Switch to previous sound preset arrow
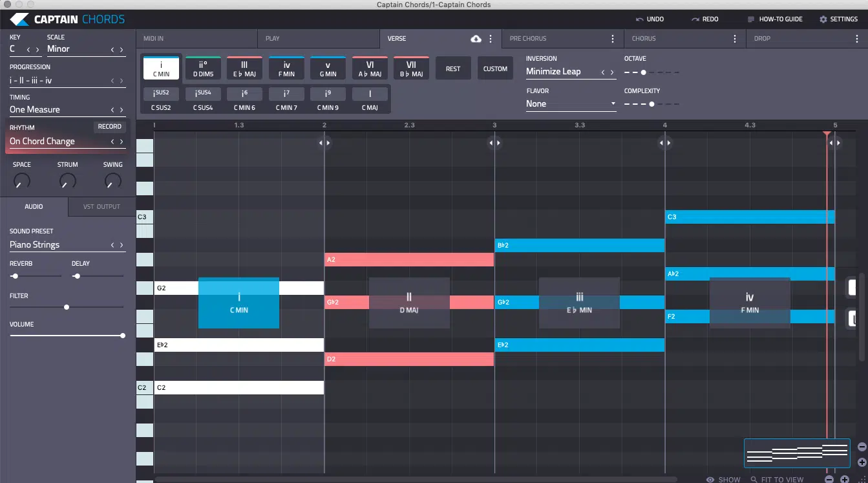This screenshot has width=868, height=483. pyautogui.click(x=112, y=245)
